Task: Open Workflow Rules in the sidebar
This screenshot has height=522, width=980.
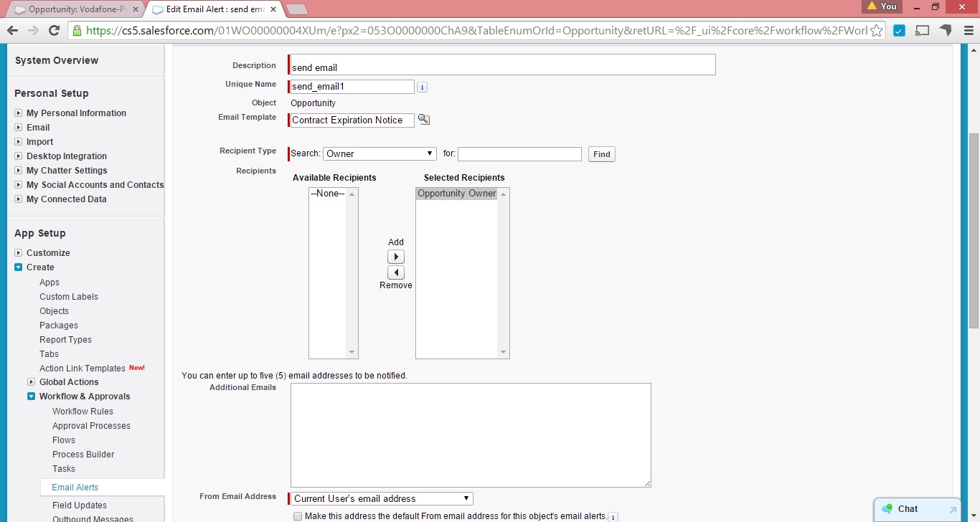Action: (x=83, y=412)
